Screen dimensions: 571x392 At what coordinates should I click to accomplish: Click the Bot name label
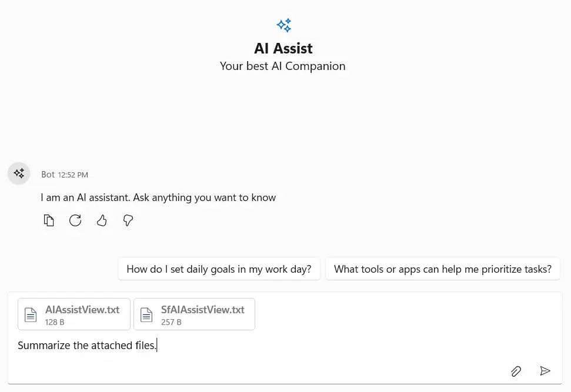(48, 174)
